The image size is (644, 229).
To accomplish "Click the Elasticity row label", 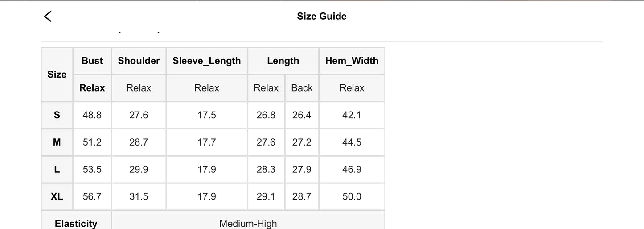I will pos(76,223).
